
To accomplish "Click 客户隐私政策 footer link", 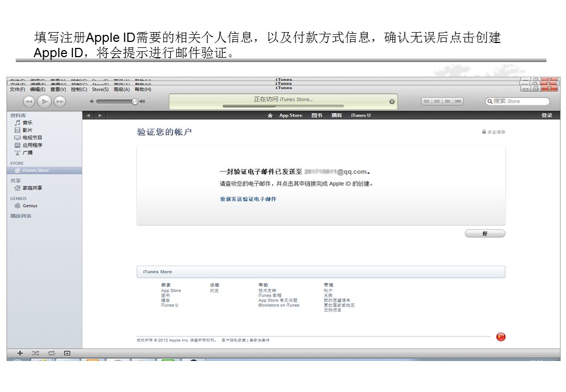I will point(234,340).
